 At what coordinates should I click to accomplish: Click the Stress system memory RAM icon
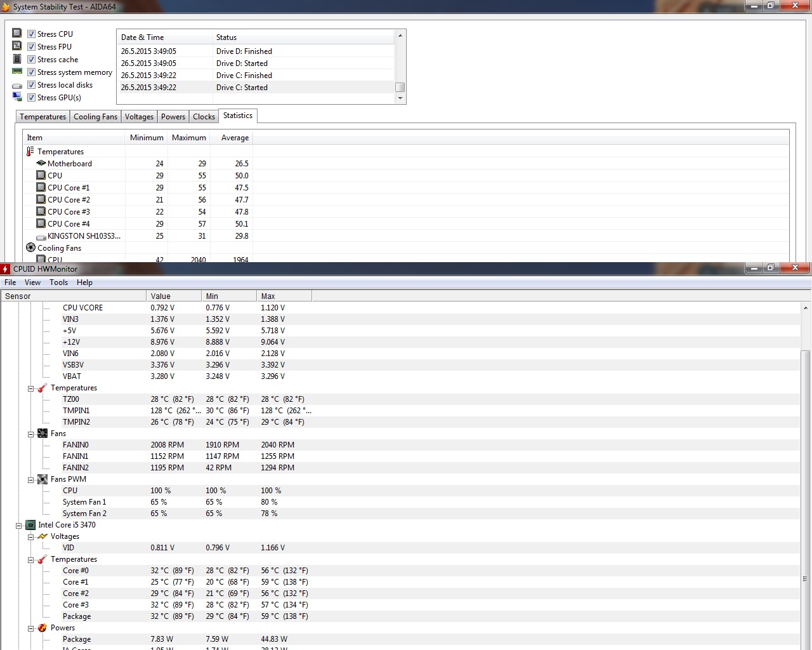pos(17,72)
